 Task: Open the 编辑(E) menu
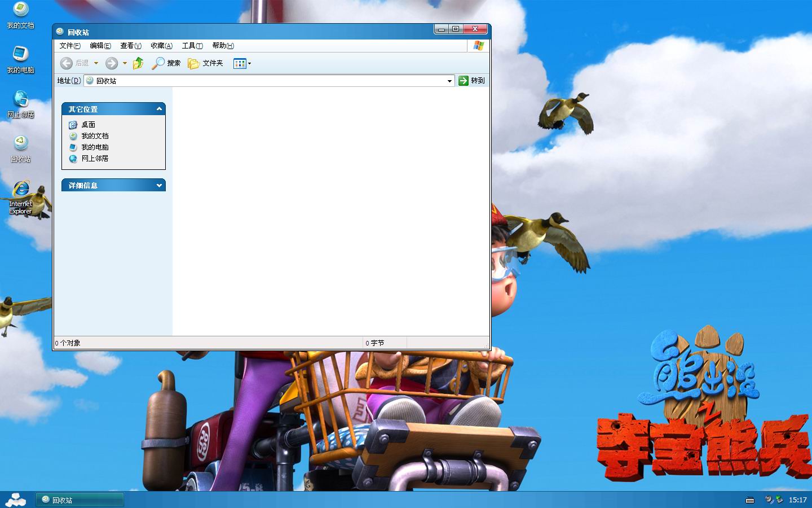(100, 46)
